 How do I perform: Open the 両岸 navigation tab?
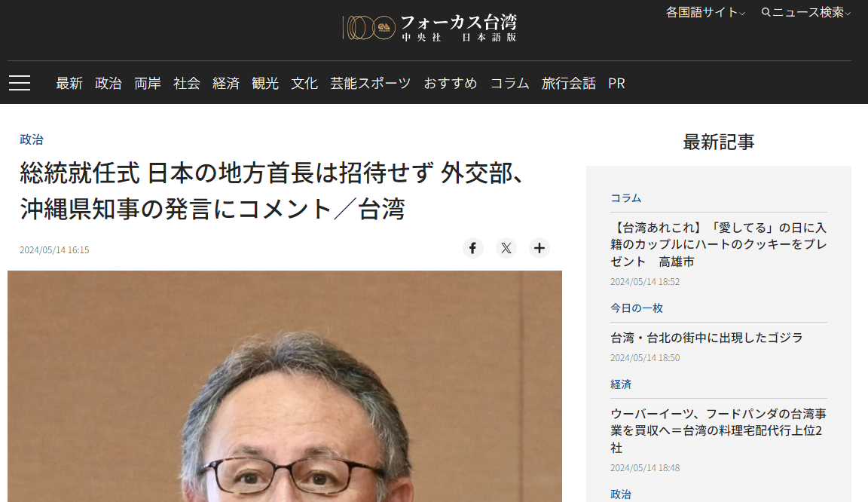(x=147, y=83)
